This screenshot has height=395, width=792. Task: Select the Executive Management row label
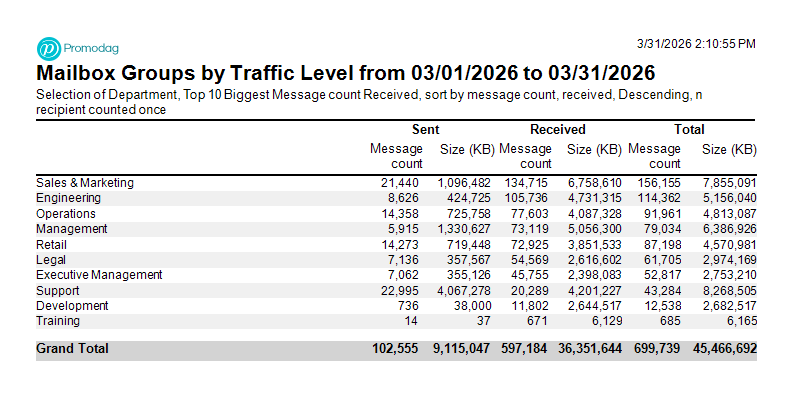click(x=100, y=275)
